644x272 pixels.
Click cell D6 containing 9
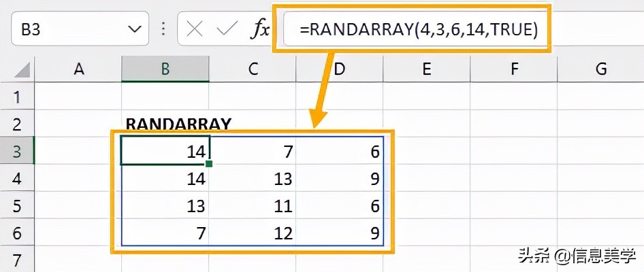[339, 233]
